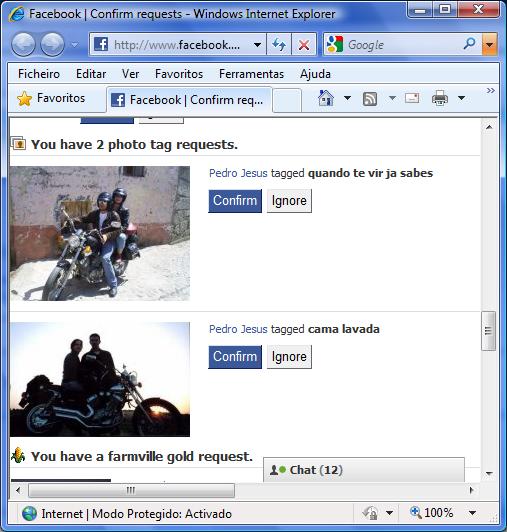Click the Favoritos star button
The image size is (507, 532).
tap(51, 98)
